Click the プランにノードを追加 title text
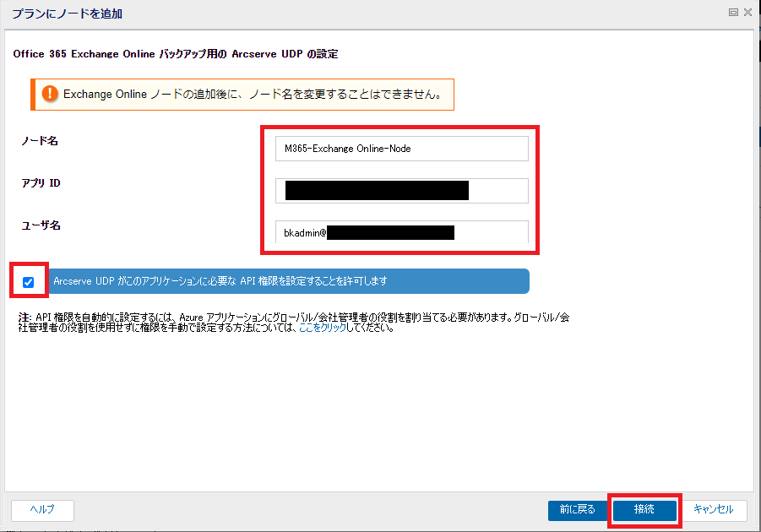The height and width of the screenshot is (532, 761). tap(67, 14)
